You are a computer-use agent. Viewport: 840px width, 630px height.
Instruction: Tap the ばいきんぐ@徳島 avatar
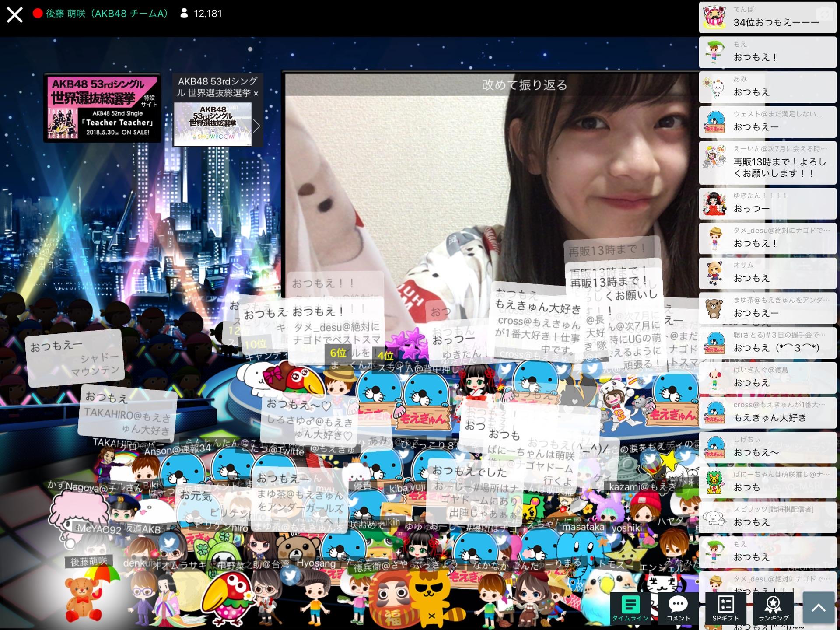(715, 378)
